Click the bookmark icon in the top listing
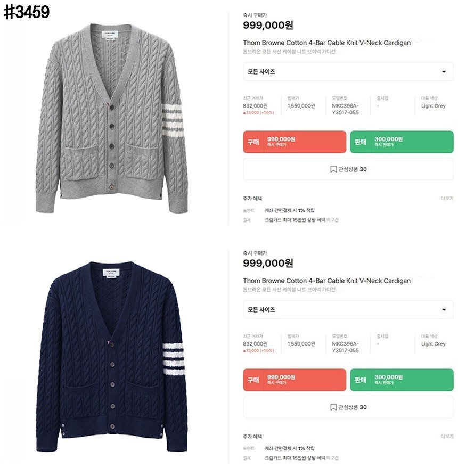 (x=333, y=169)
